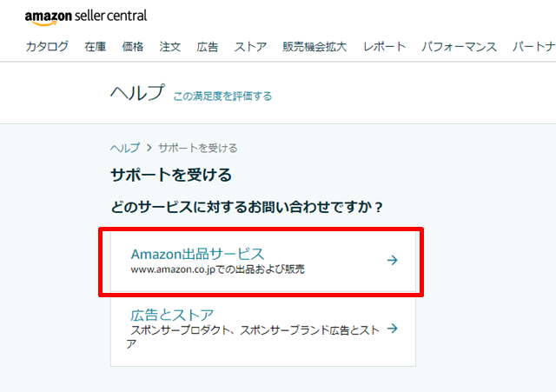Image resolution: width=556 pixels, height=392 pixels.
Task: Select the 販売機会拡大 menu
Action: point(314,47)
